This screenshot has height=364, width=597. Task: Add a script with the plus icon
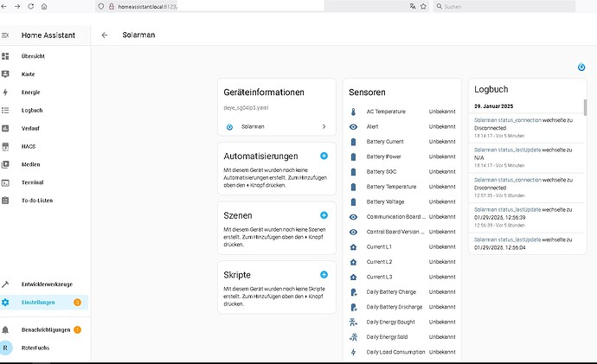click(324, 275)
